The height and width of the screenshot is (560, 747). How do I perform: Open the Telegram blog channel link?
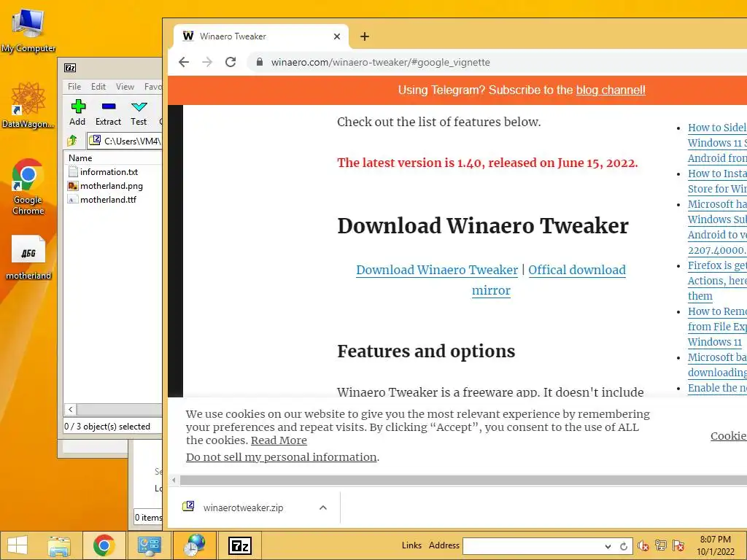coord(611,90)
